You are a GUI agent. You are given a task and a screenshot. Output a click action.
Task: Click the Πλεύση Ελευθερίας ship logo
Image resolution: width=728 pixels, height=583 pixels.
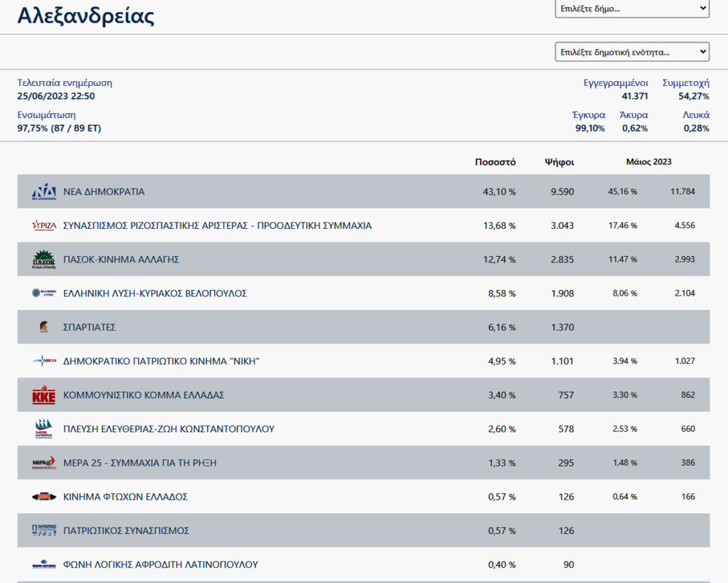(x=44, y=429)
